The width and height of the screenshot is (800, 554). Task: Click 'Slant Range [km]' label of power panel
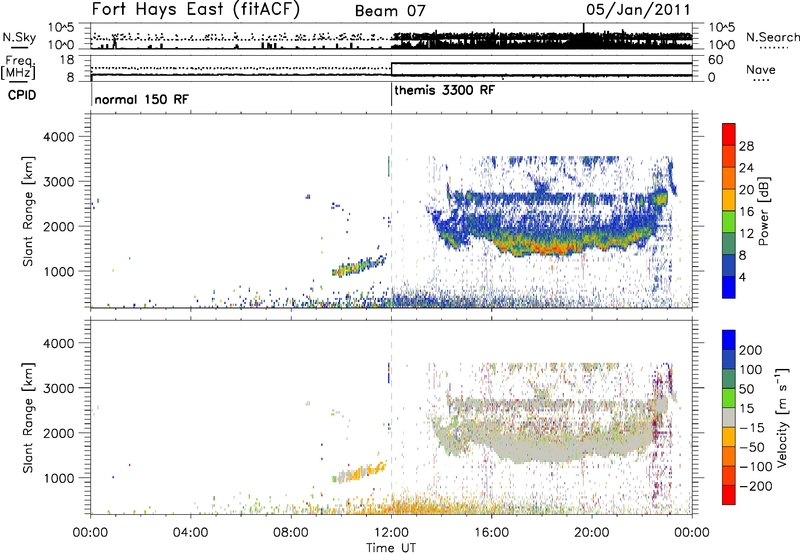[x=29, y=211]
